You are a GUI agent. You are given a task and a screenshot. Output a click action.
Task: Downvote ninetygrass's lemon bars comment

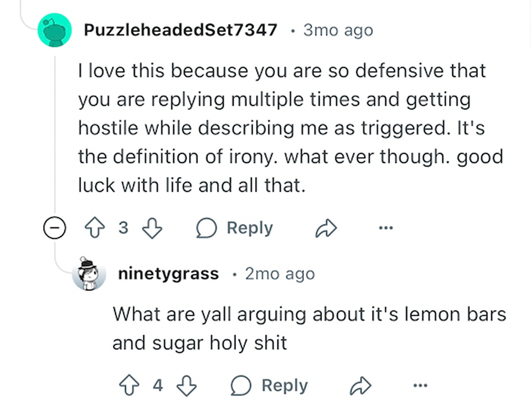click(187, 386)
